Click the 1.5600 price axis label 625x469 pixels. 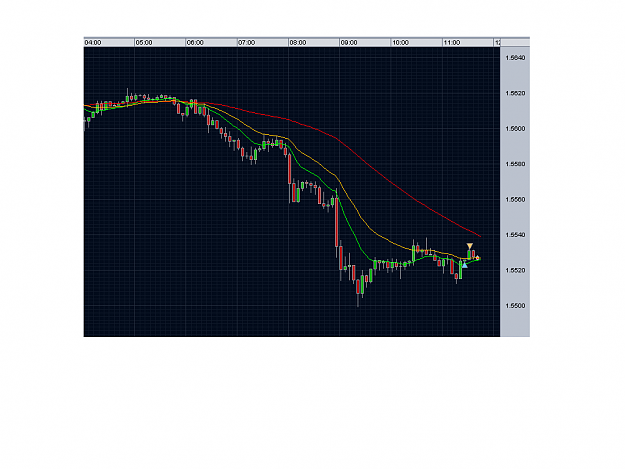click(515, 129)
